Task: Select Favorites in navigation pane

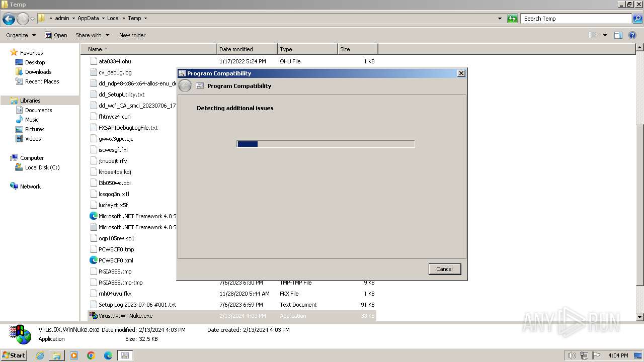Action: click(31, 53)
